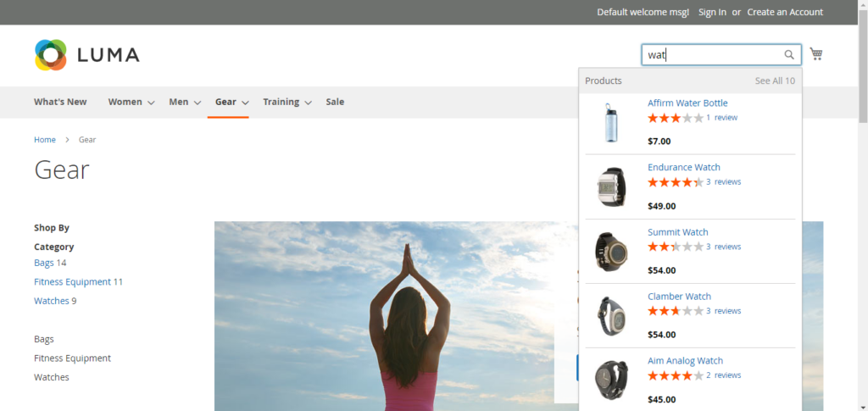868x411 pixels.
Task: Select the Endurance Watch product image
Action: (x=610, y=186)
